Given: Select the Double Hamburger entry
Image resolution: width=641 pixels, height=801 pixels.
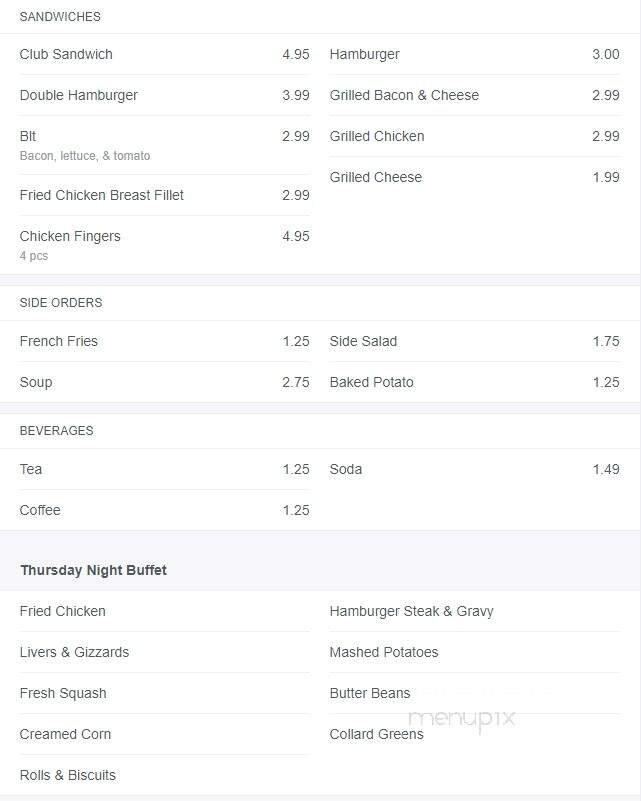Looking at the screenshot, I should point(79,96).
